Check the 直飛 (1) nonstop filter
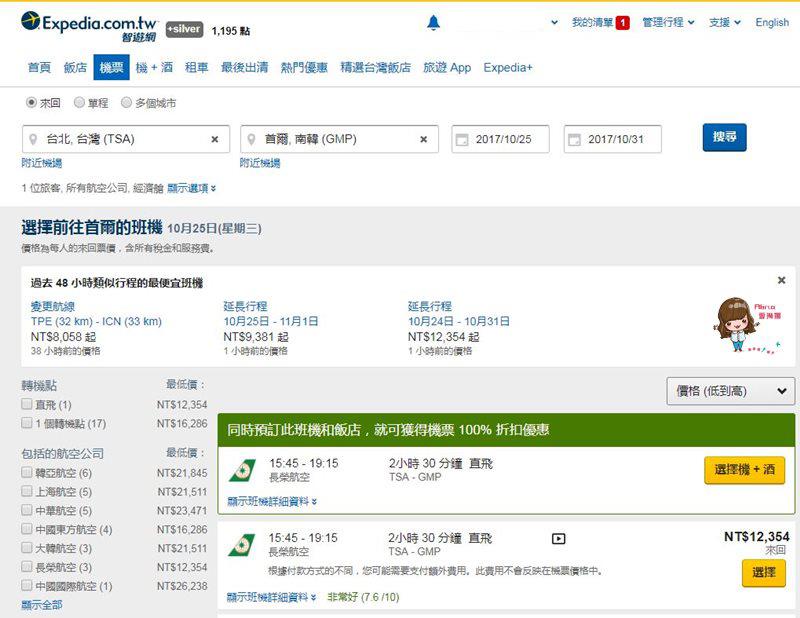 click(x=27, y=404)
